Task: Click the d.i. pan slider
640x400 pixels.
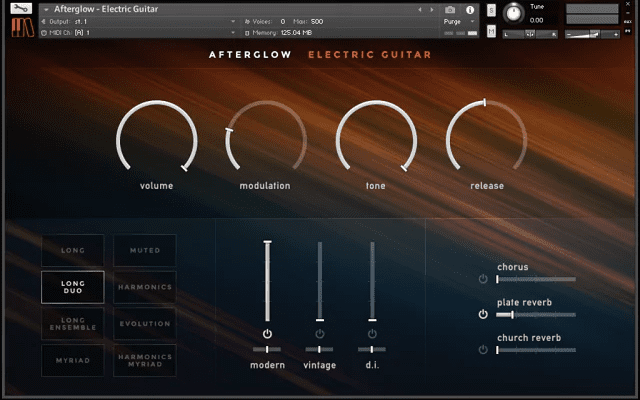Action: click(372, 349)
